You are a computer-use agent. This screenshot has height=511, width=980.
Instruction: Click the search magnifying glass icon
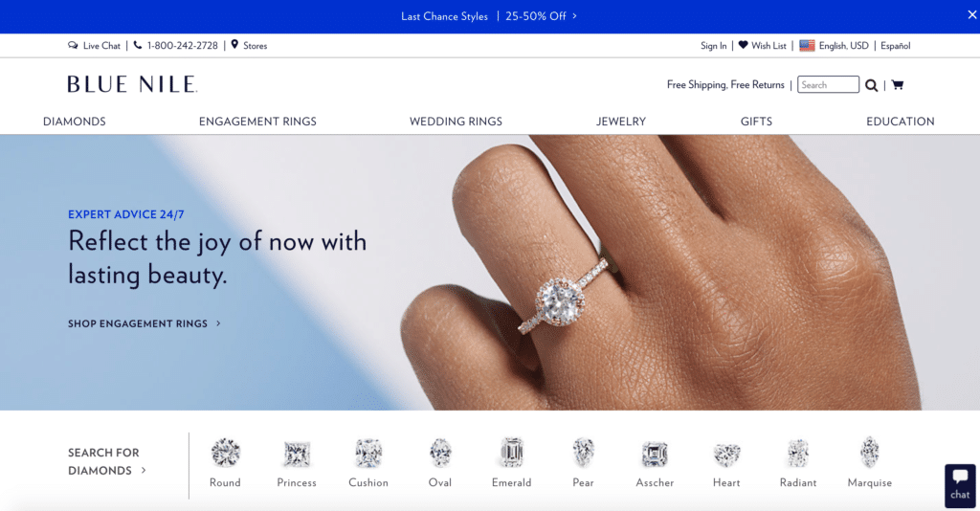click(x=871, y=85)
